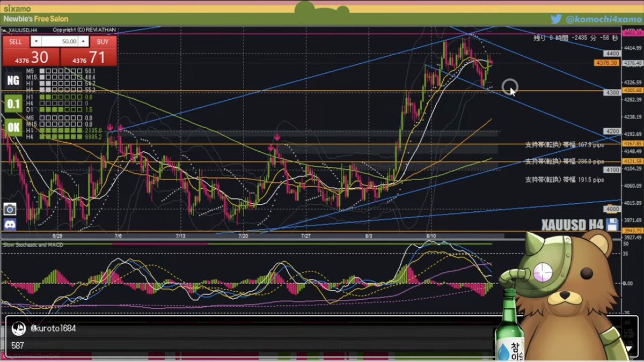The width and height of the screenshot is (644, 362).
Task: Click the Copyright (C) REVIATHAN text
Action: coord(84,30)
